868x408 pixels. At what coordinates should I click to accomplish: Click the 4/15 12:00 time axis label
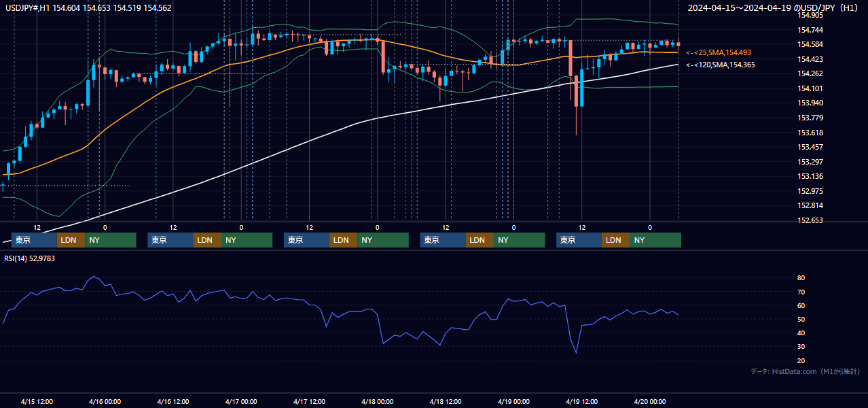click(37, 402)
